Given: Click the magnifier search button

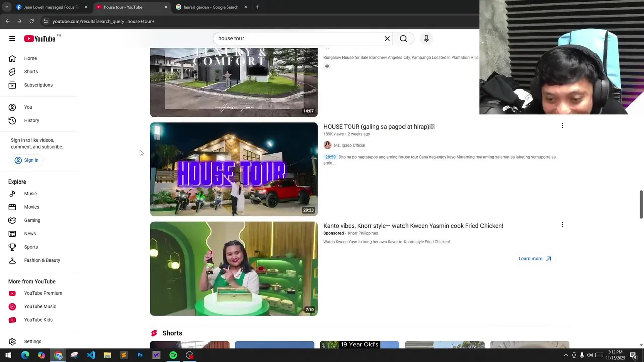Looking at the screenshot, I should [404, 39].
